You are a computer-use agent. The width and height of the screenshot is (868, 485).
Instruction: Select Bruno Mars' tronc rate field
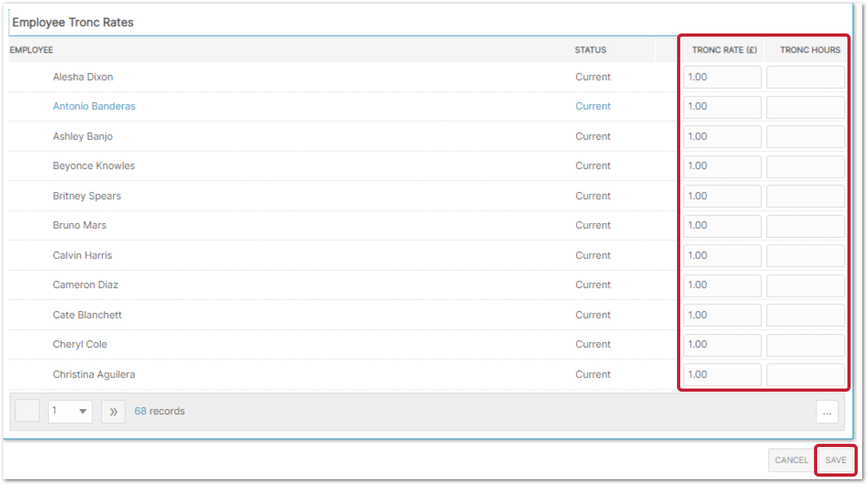[x=722, y=226]
